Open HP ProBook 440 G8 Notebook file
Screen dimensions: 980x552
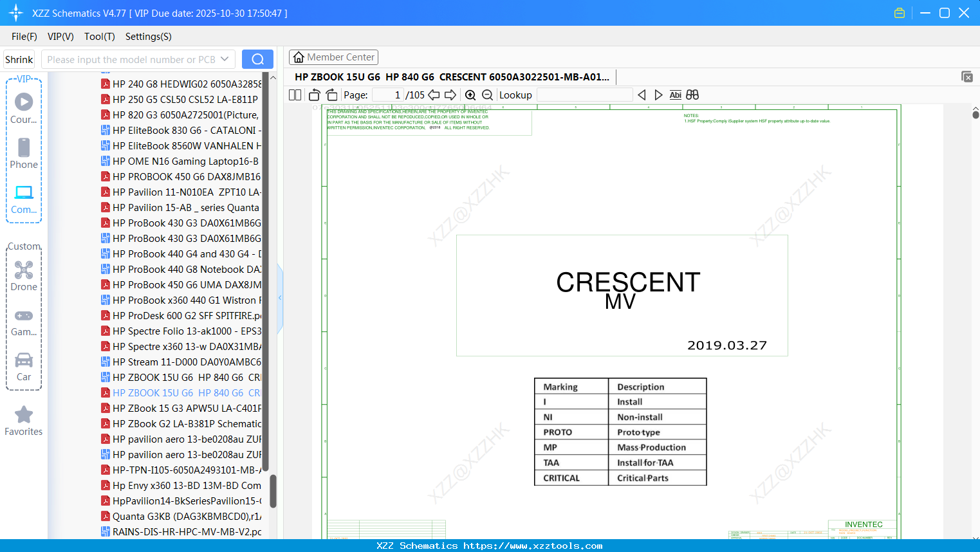click(x=181, y=269)
